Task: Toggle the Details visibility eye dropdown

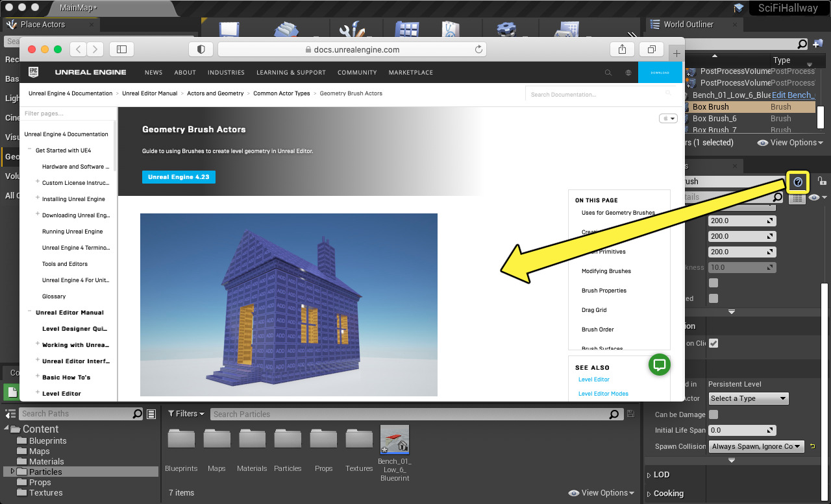Action: point(817,198)
